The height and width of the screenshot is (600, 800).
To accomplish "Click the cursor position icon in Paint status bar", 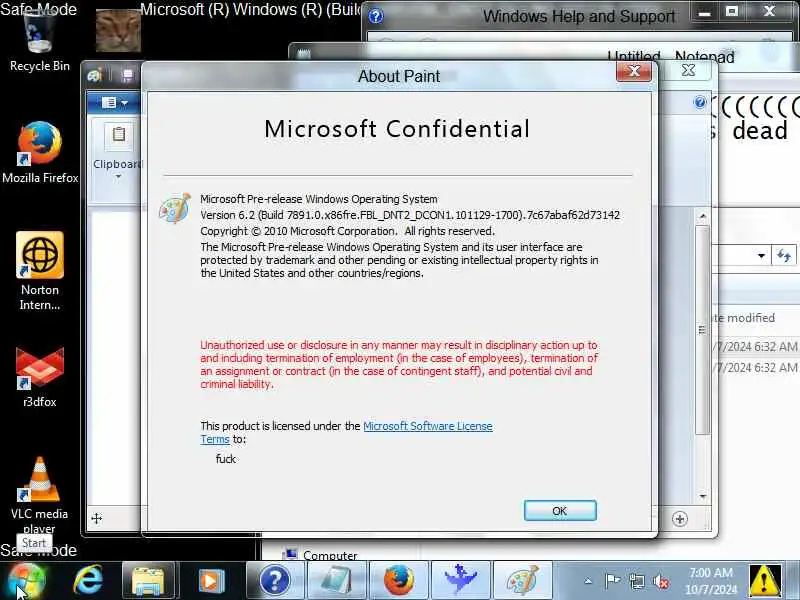I will (96, 519).
